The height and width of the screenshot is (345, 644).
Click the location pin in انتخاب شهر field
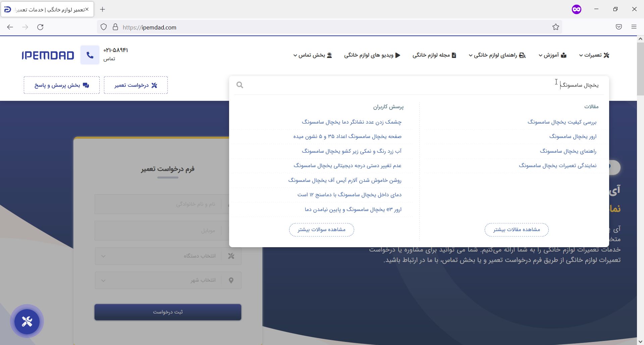click(x=231, y=280)
